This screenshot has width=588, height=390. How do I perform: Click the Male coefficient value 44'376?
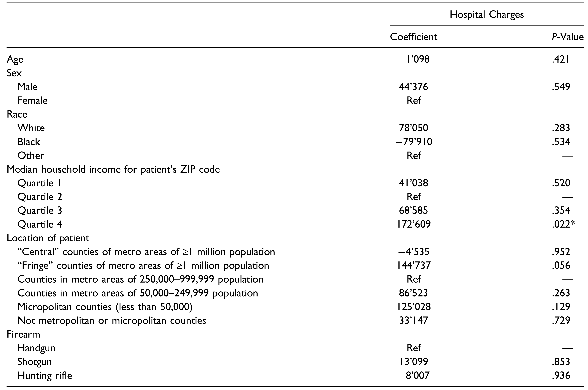click(x=413, y=87)
